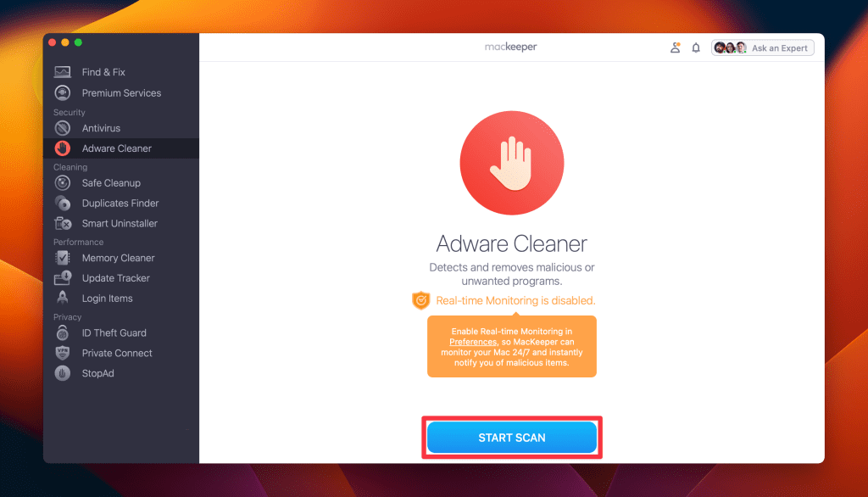Show Login Items
Viewport: 868px width, 497px height.
tap(120, 298)
